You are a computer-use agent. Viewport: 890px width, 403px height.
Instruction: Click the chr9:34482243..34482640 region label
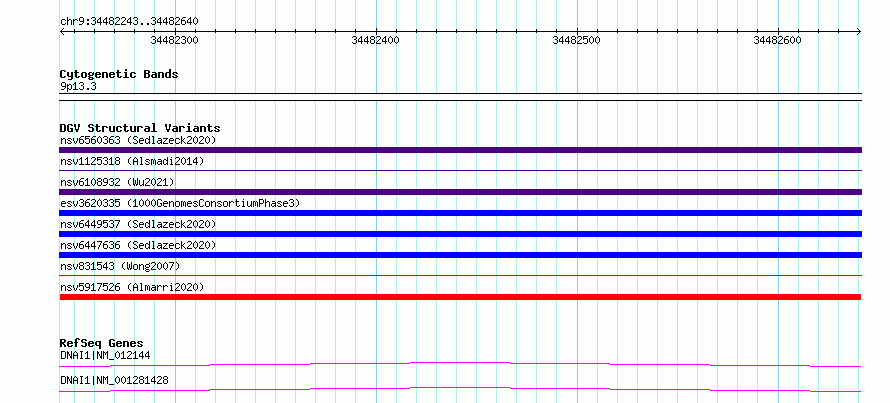[x=129, y=21]
